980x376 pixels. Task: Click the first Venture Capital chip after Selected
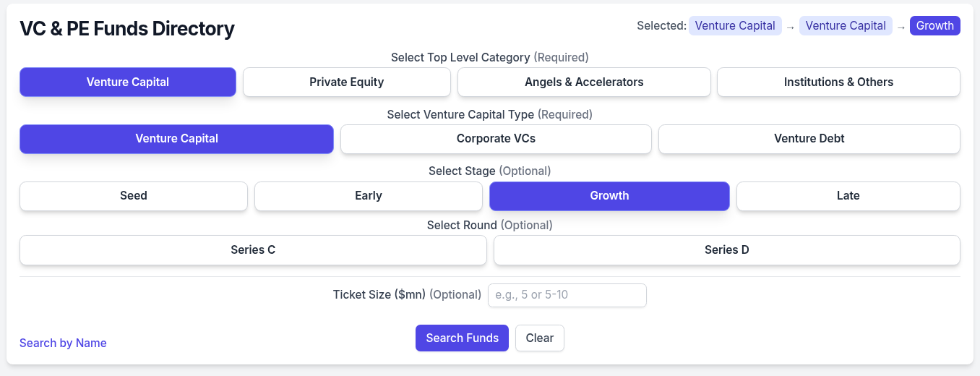(735, 26)
